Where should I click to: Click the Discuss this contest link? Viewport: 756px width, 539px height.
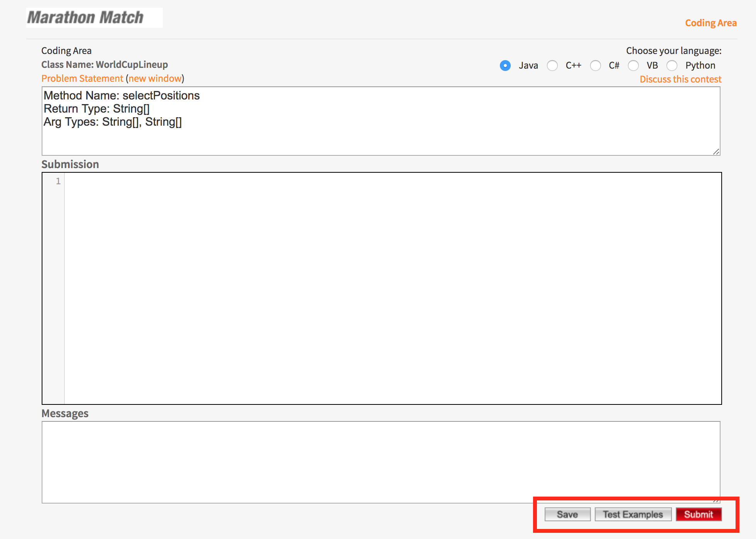(680, 79)
